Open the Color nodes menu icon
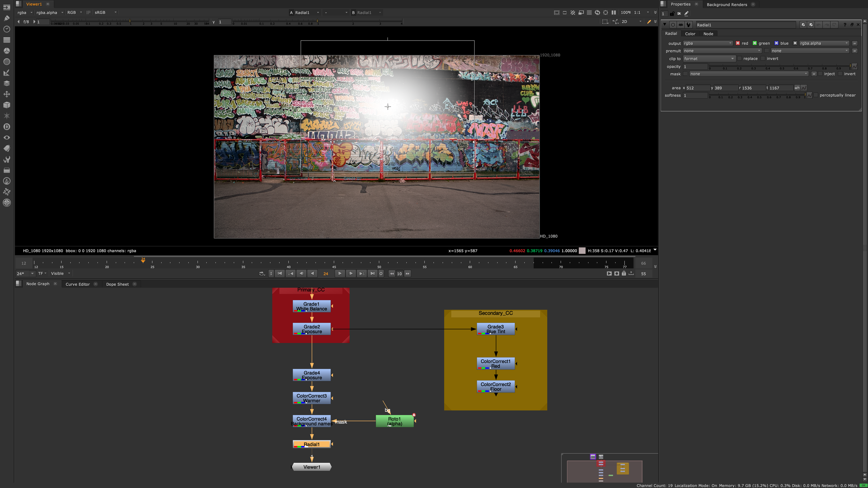The width and height of the screenshot is (868, 488). point(7,51)
